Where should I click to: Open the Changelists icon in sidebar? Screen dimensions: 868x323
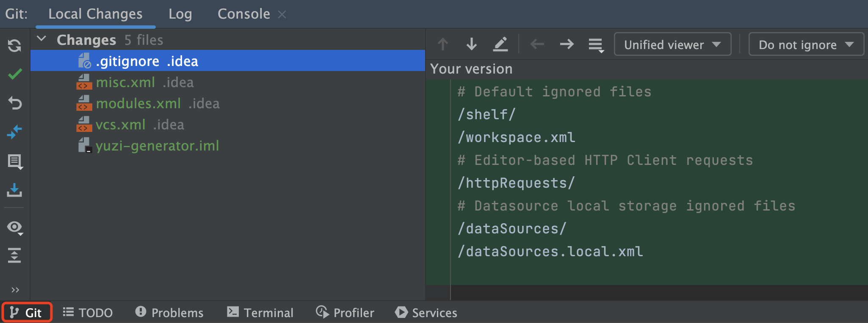(x=15, y=161)
